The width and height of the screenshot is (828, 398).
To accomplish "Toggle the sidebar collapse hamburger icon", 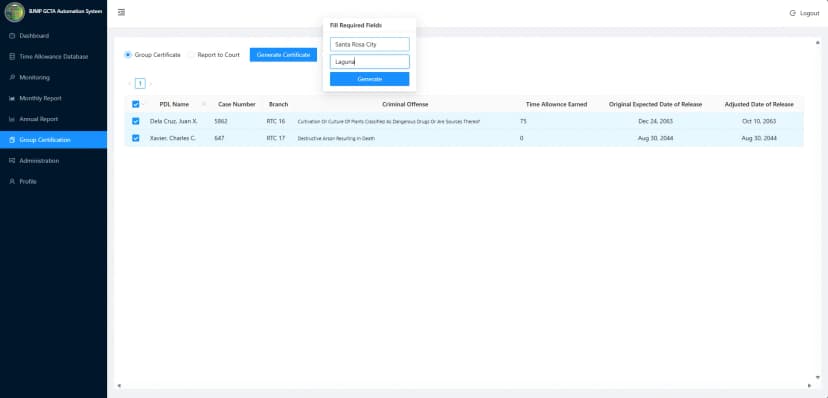I will tap(121, 12).
